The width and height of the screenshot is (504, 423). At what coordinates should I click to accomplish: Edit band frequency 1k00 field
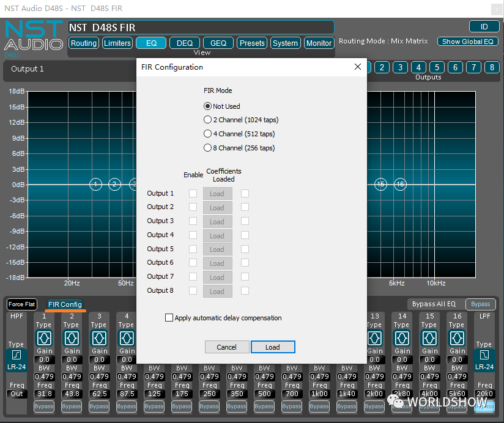click(x=319, y=394)
